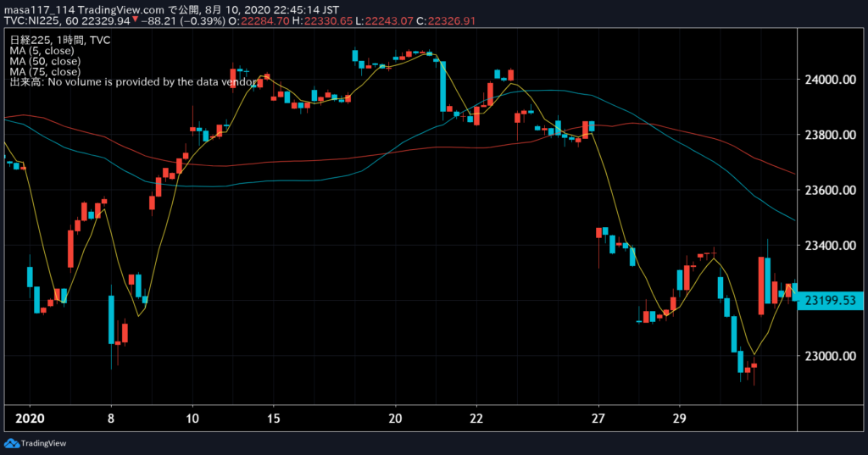Click the low value L:22243.07
Viewport: 868px width, 455px height.
[385, 20]
